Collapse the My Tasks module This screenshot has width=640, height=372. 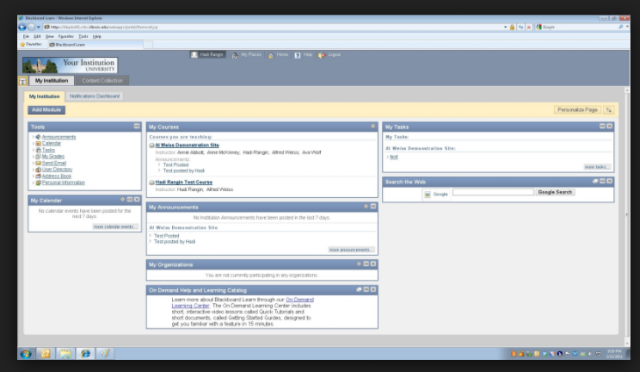tap(602, 126)
